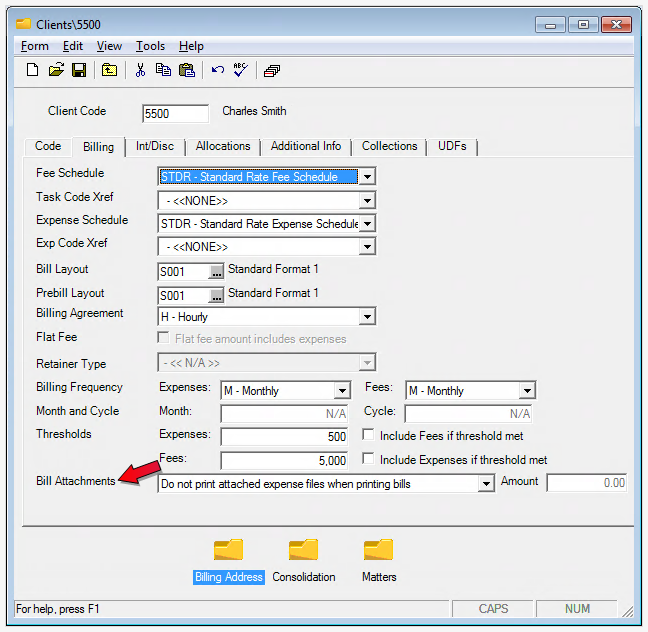
Task: Check Include Expenses if threshold met
Action: (369, 460)
